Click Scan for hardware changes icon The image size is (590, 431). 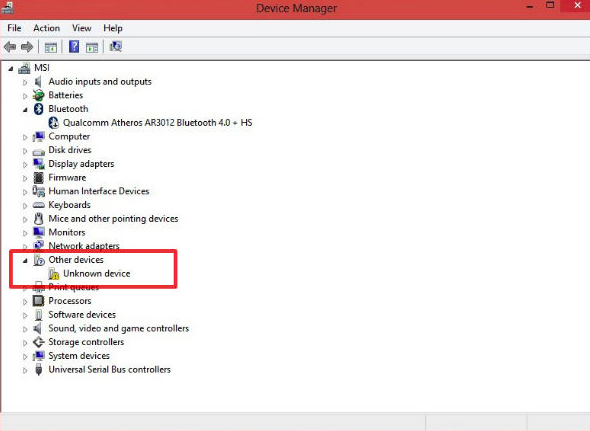(116, 47)
